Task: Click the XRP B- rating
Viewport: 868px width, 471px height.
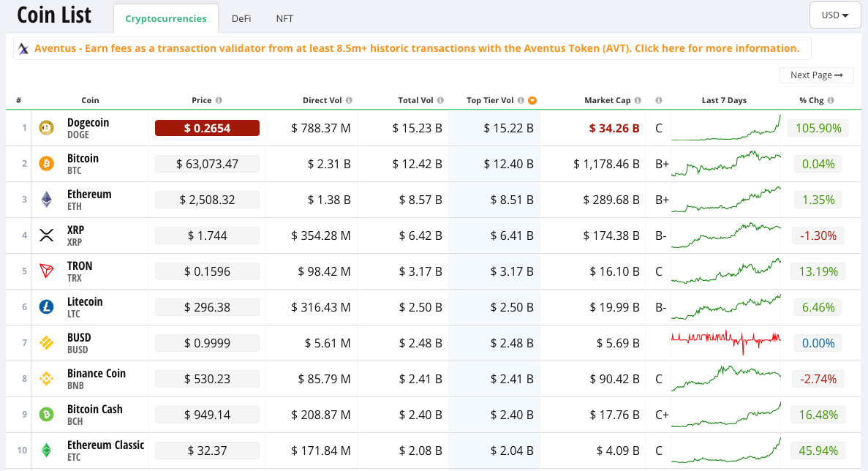Action: [661, 235]
